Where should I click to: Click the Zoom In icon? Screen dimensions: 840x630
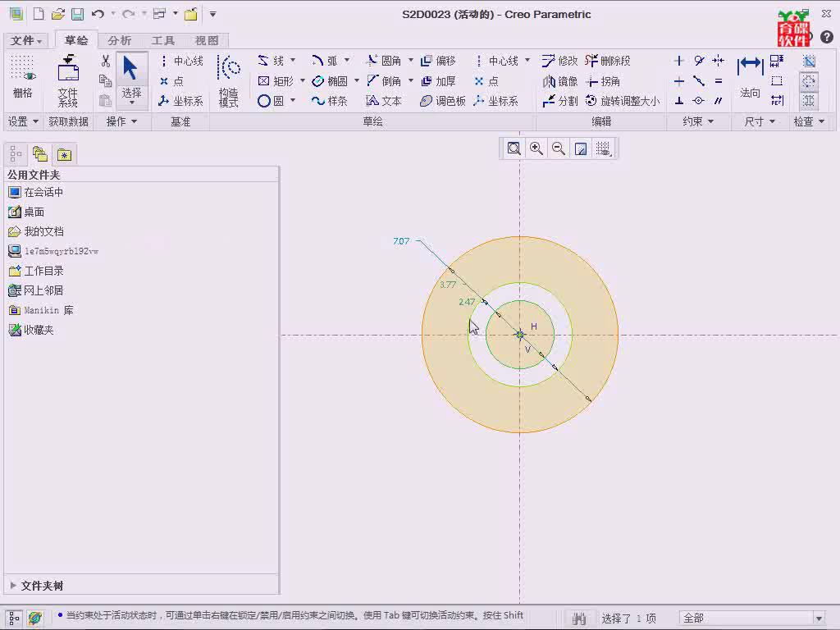[536, 148]
